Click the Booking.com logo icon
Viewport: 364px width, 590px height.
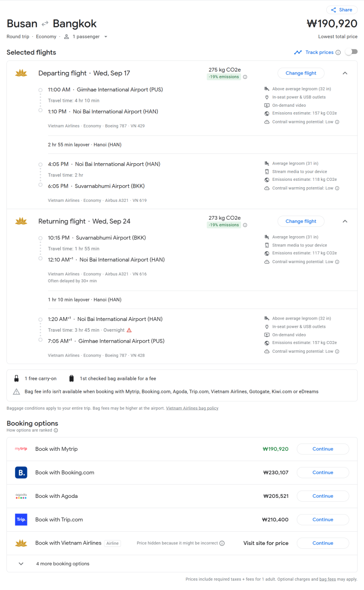click(21, 472)
